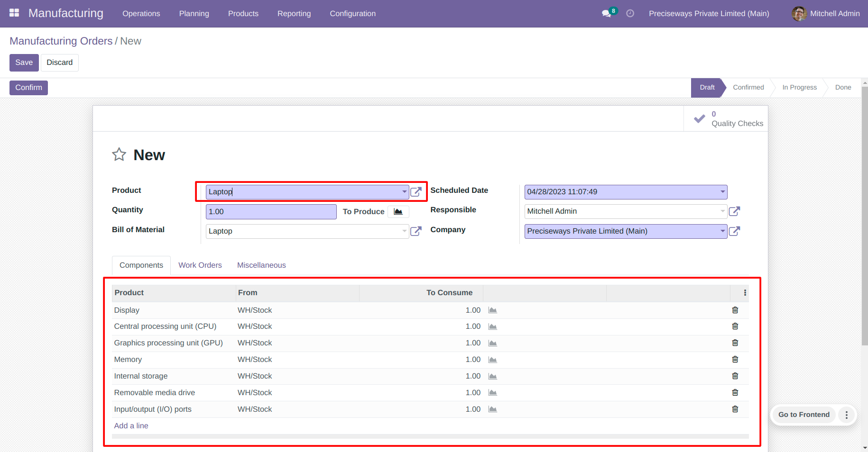Focus the Quantity input field
This screenshot has width=868, height=452.
click(x=271, y=212)
